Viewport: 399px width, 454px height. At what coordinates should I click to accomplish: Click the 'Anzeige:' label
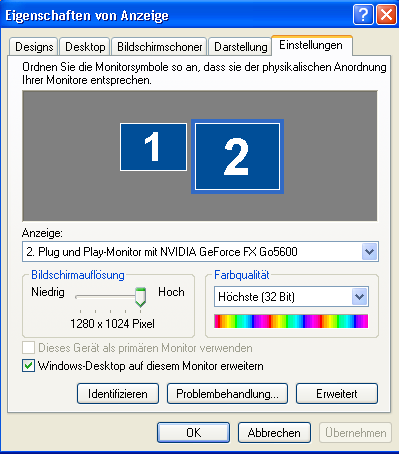coord(42,233)
